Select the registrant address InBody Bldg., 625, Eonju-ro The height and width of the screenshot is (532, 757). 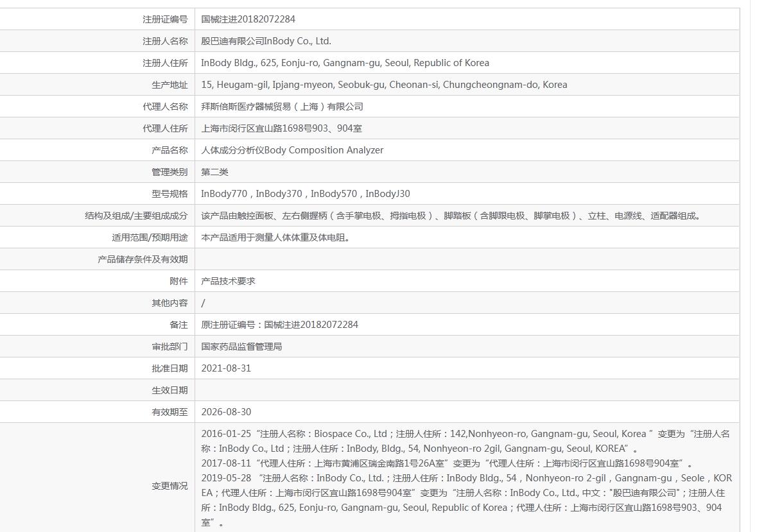[x=345, y=63]
